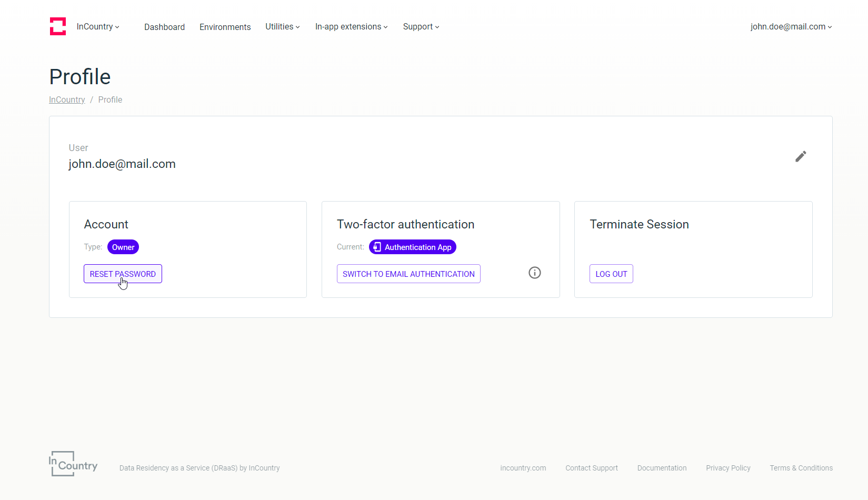Click the Contact Support footer link
The image size is (868, 500).
click(592, 468)
